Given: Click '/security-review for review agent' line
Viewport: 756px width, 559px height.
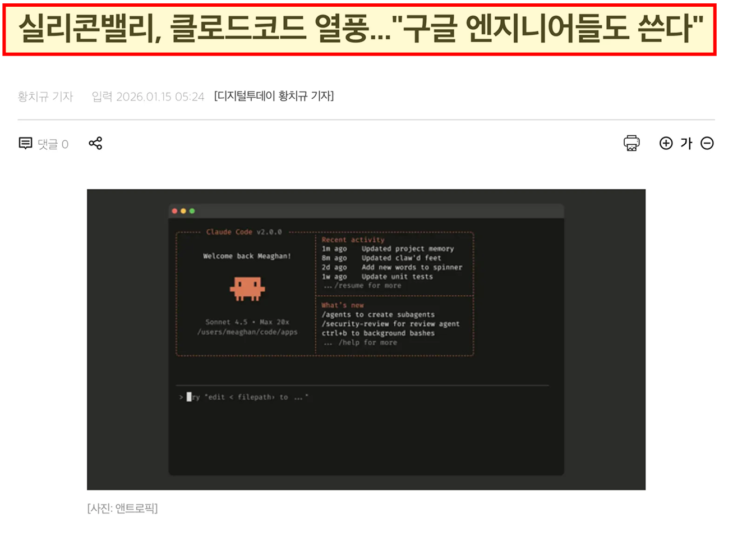Looking at the screenshot, I should [x=390, y=324].
